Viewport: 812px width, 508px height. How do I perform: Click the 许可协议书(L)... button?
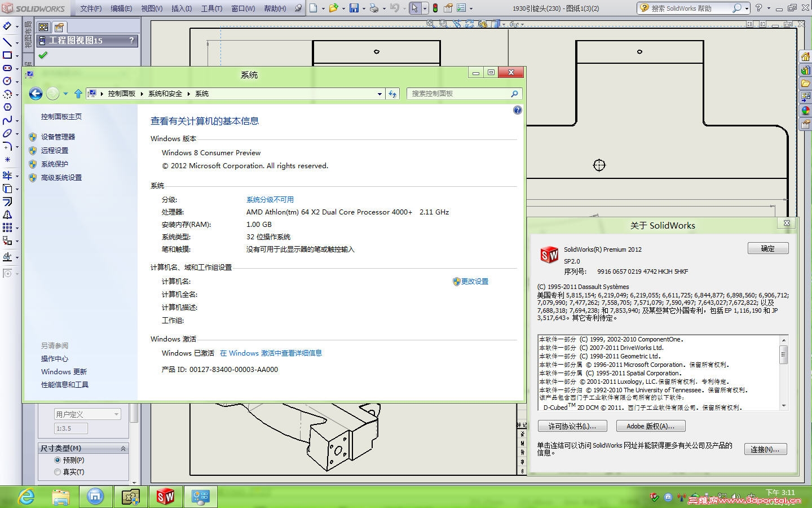(572, 426)
